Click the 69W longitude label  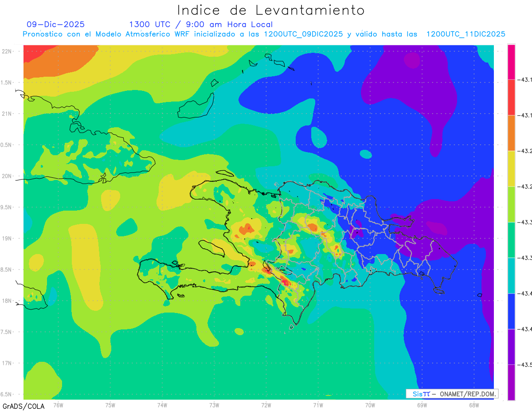422,405
